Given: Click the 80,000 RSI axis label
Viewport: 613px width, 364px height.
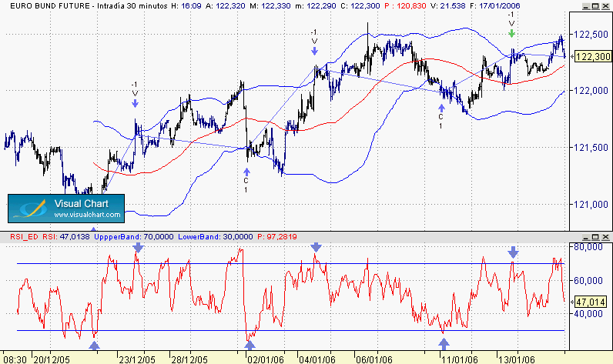Looking at the screenshot, I should [x=588, y=247].
